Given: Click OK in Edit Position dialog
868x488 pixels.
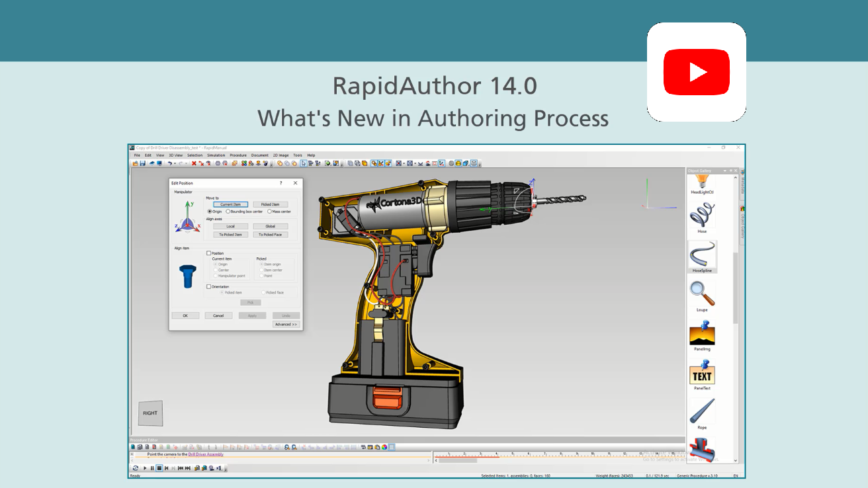Looking at the screenshot, I should pyautogui.click(x=185, y=315).
